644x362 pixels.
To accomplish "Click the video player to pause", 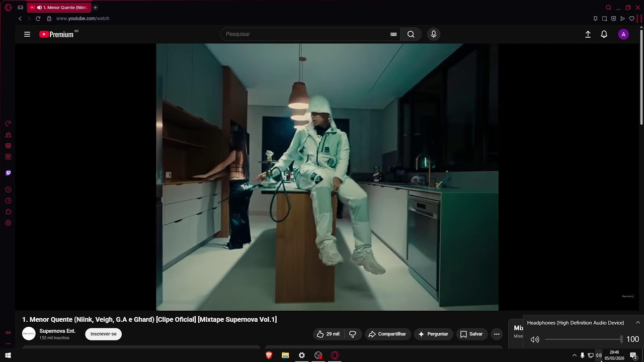I will 327,177.
